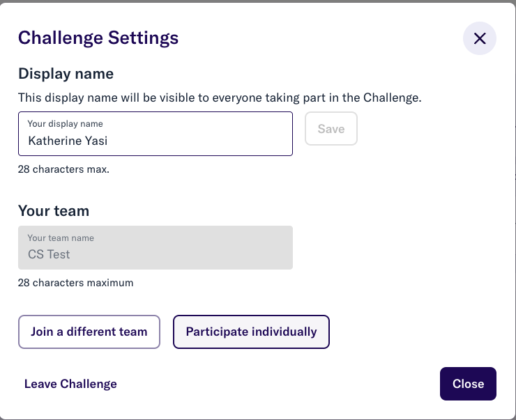
Task: Click the Your team section heading
Action: coord(54,210)
